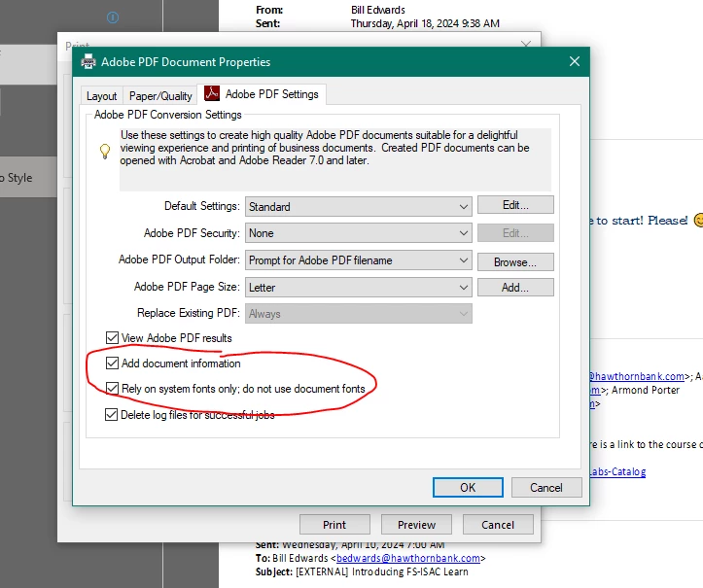This screenshot has width=703, height=588.
Task: Select the Adobe PDF Settings tab
Action: click(262, 94)
